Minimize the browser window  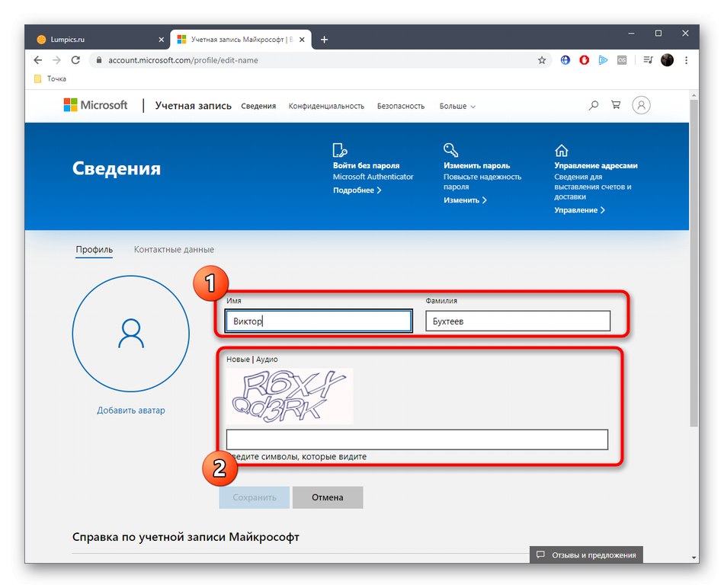pos(631,34)
